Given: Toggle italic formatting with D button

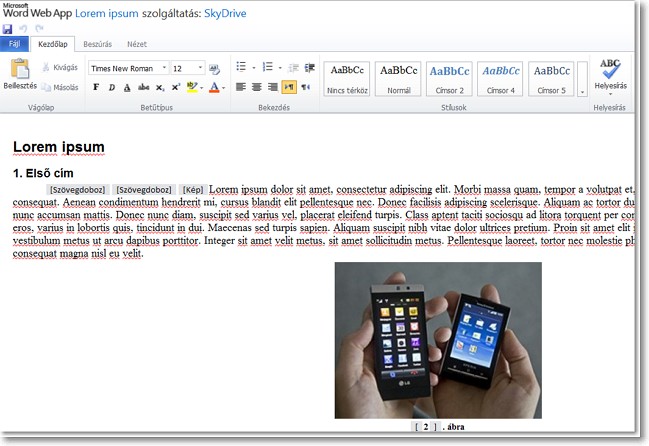Looking at the screenshot, I should coord(112,87).
